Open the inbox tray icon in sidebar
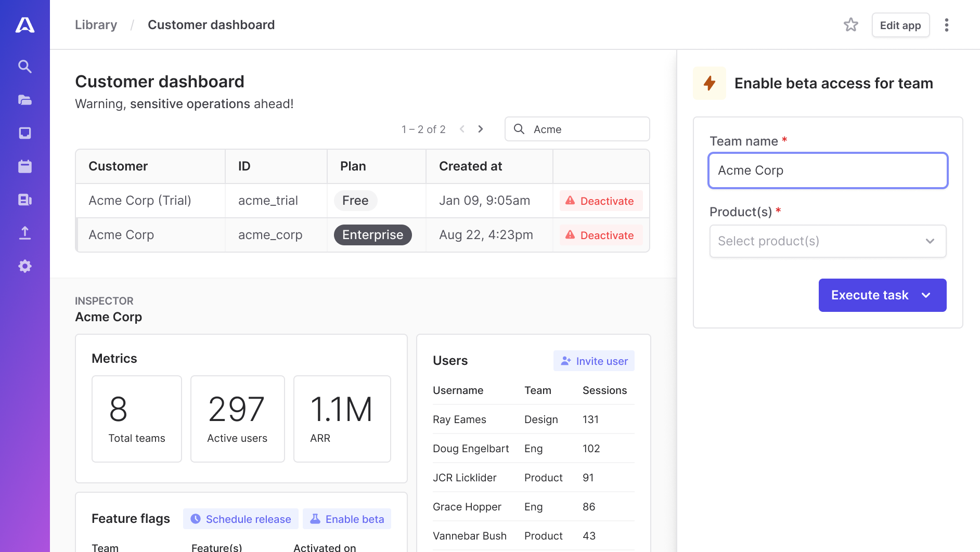The image size is (980, 552). click(25, 133)
